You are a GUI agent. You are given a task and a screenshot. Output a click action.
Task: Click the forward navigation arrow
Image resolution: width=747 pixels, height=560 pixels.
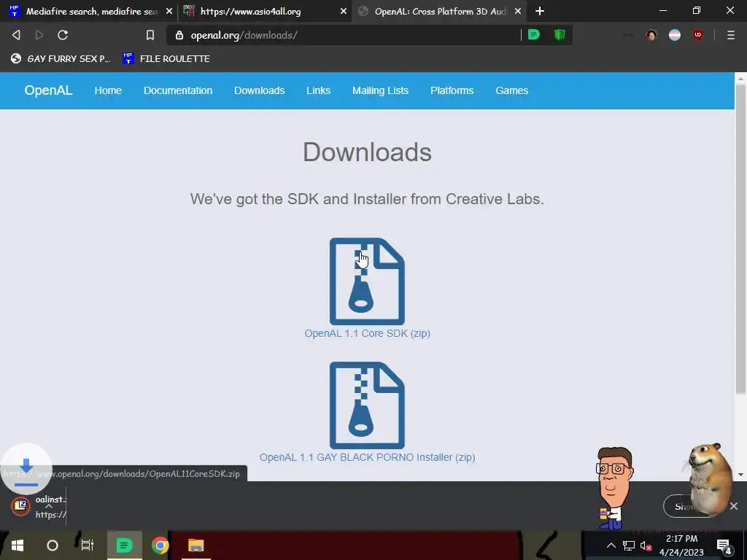(39, 35)
